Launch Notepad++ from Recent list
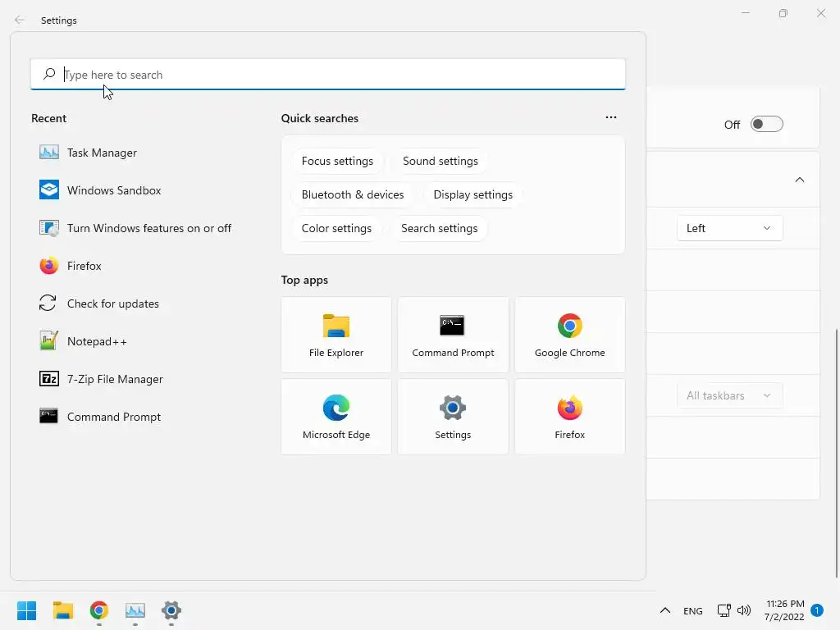 tap(83, 341)
